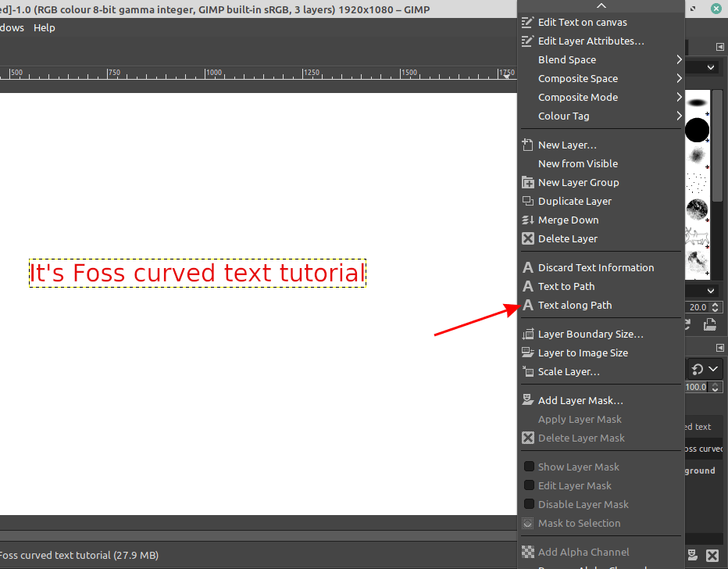Click the Delete Layer icon at bottom right
The width and height of the screenshot is (728, 569).
[x=712, y=555]
